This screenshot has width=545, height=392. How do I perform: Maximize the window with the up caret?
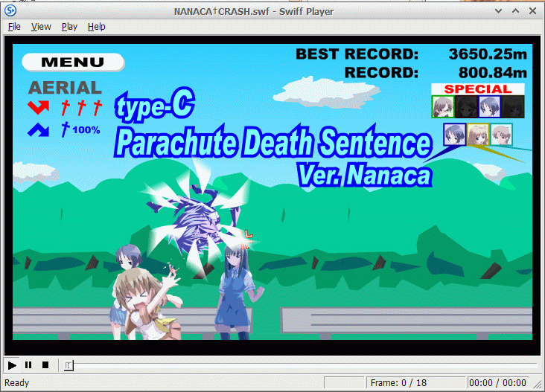pos(516,11)
